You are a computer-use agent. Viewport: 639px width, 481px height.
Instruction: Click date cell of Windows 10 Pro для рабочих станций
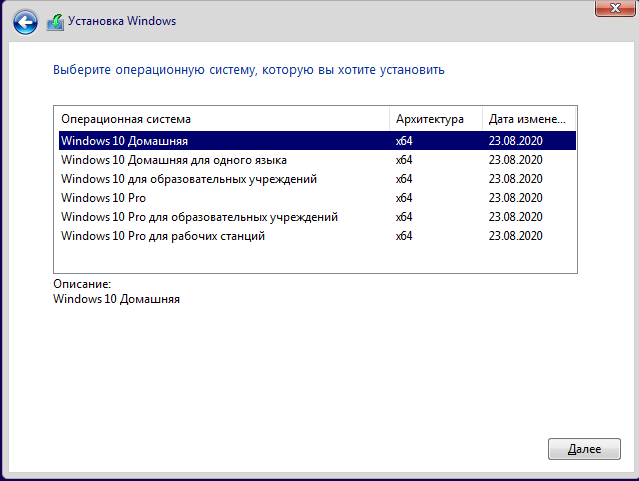[x=516, y=236]
